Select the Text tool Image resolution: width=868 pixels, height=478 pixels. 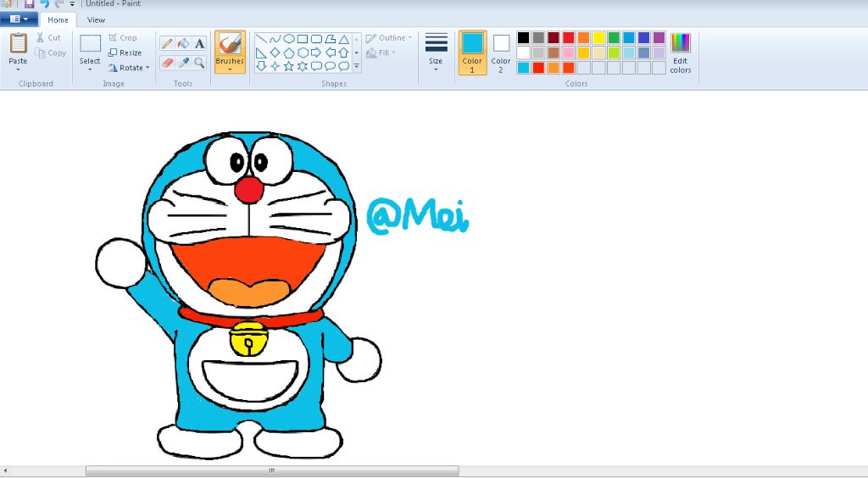pyautogui.click(x=199, y=43)
